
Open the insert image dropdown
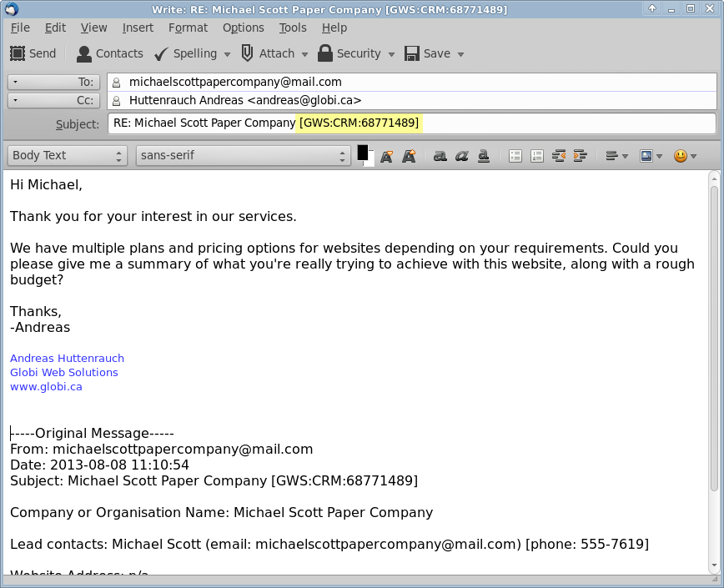(x=651, y=156)
